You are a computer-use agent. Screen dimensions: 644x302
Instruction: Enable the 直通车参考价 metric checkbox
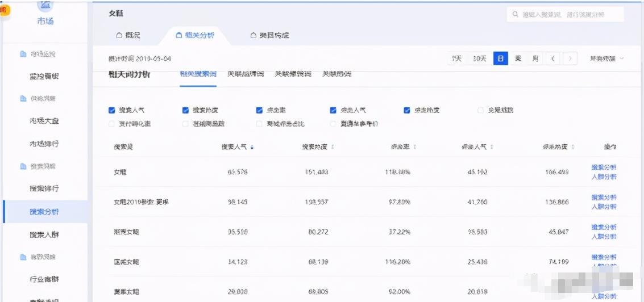point(333,124)
